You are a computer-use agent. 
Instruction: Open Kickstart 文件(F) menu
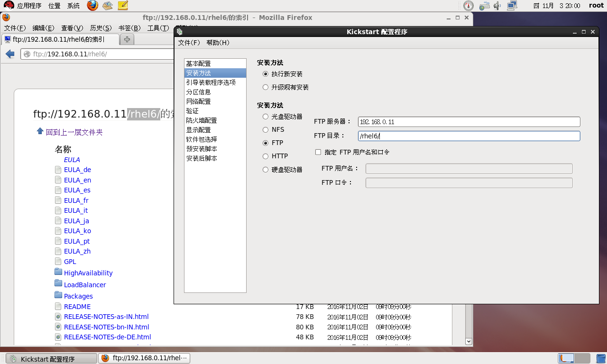[x=189, y=43]
